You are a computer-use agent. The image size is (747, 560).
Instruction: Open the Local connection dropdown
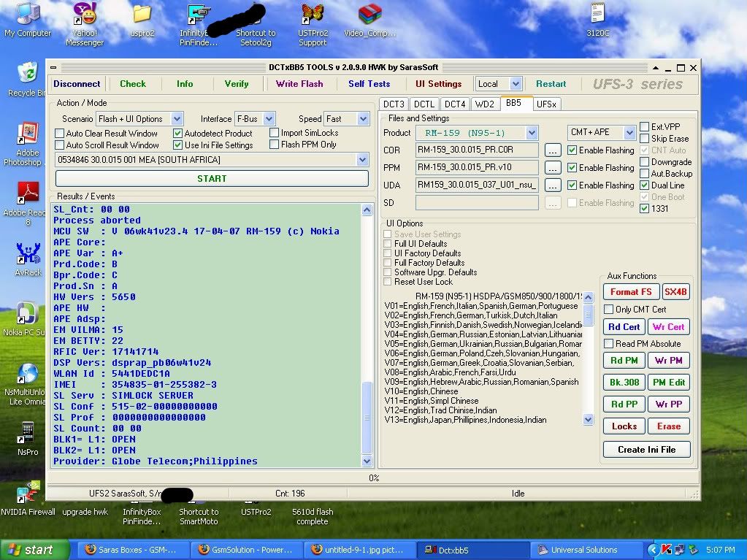516,84
